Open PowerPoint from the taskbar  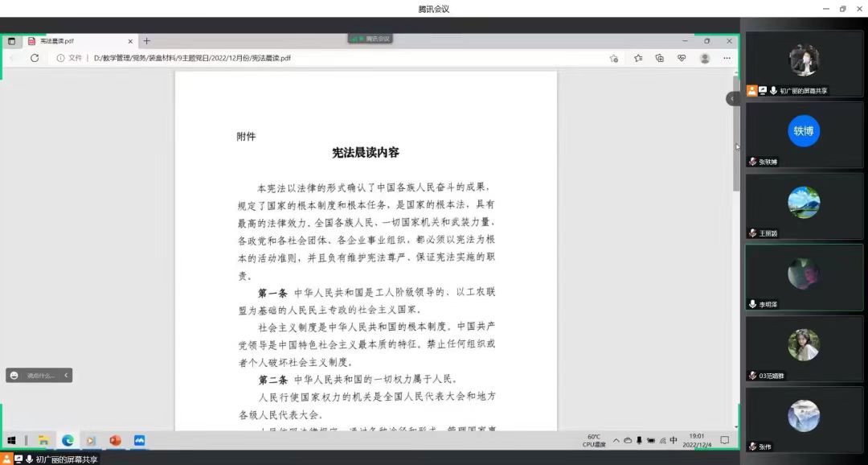click(115, 441)
